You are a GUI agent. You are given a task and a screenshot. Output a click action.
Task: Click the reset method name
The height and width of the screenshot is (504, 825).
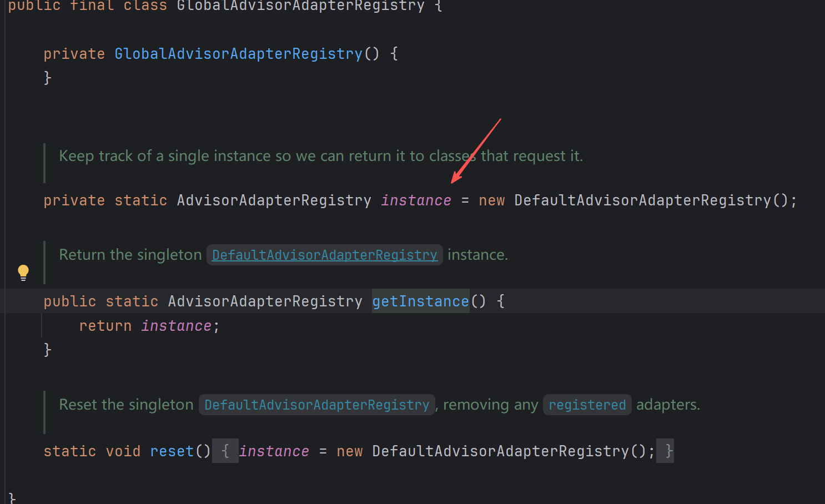tap(172, 451)
